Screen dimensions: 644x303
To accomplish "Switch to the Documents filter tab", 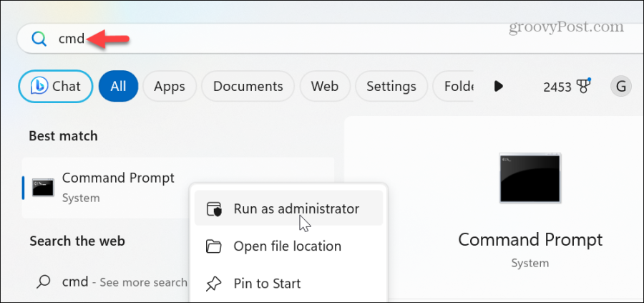I will point(248,87).
